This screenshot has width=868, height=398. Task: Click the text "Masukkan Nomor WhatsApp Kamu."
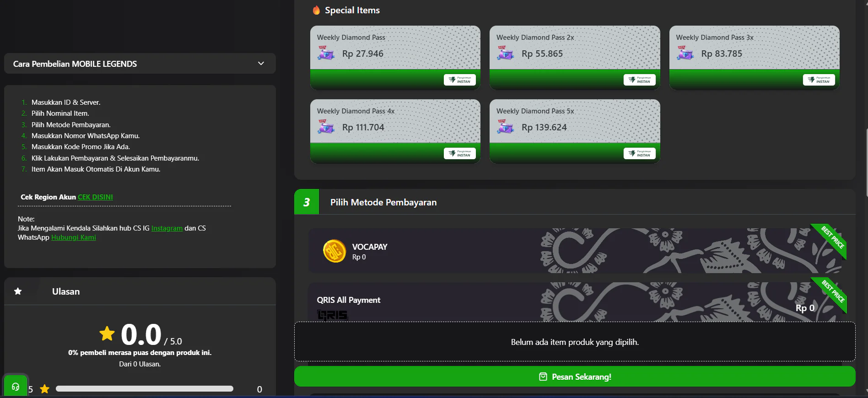(x=86, y=136)
